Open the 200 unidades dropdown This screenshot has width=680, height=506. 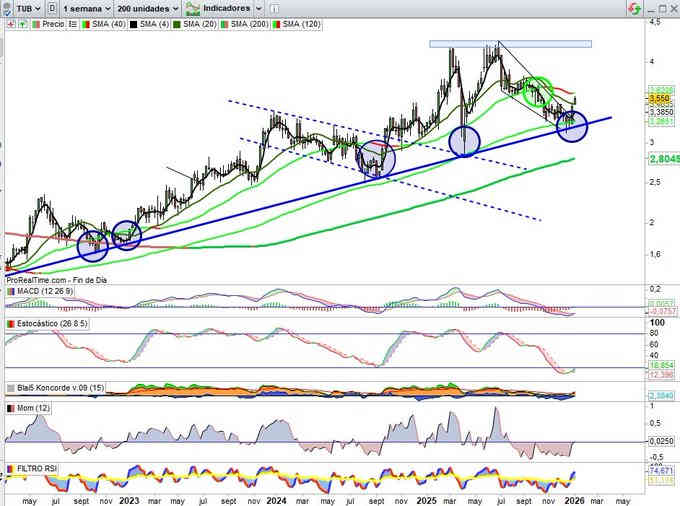(145, 7)
